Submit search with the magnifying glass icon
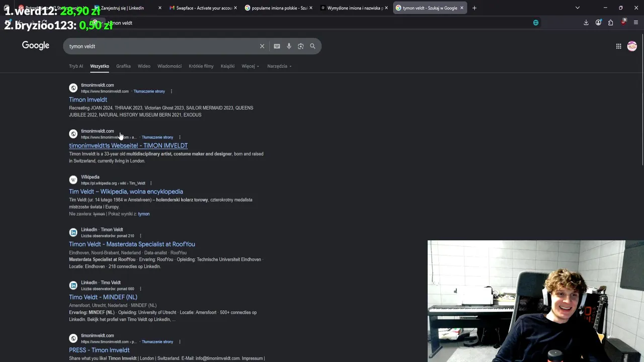This screenshot has width=644, height=362. click(312, 46)
